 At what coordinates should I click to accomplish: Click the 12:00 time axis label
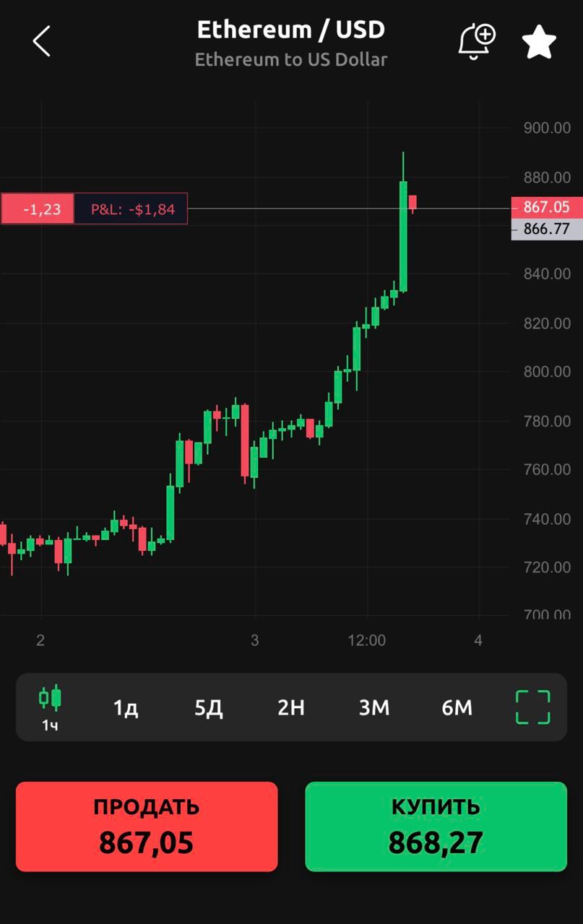pos(367,640)
